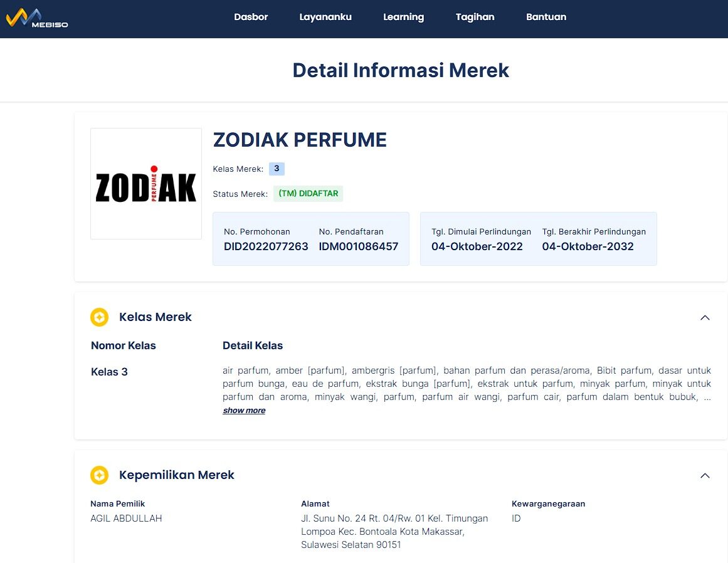Collapse the Kepemilikan Merek section chevron
The height and width of the screenshot is (563, 728).
(705, 475)
